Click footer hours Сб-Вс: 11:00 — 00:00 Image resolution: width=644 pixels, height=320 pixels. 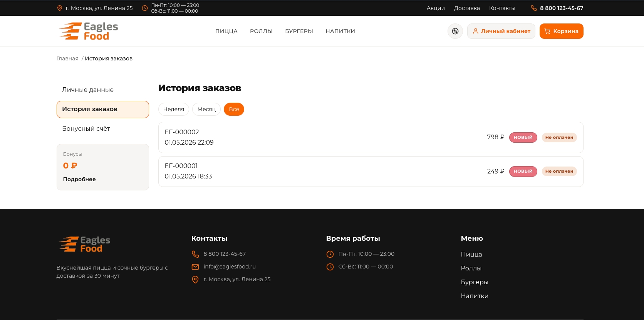366,267
